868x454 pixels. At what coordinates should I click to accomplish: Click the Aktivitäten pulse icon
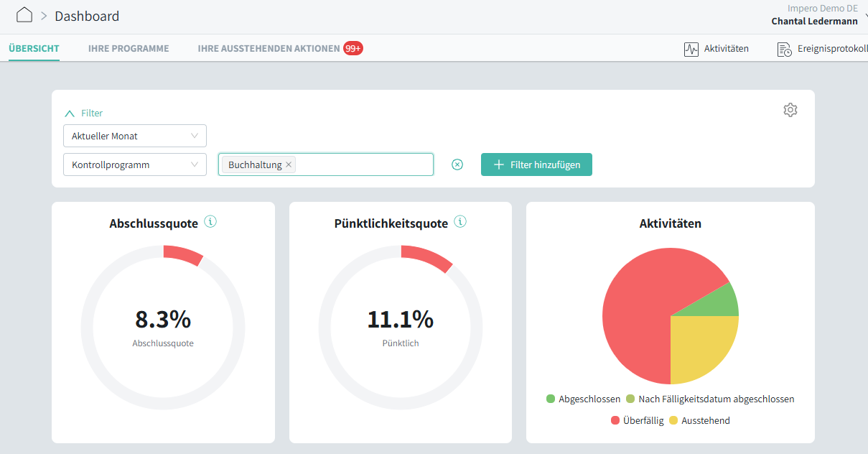tap(691, 49)
